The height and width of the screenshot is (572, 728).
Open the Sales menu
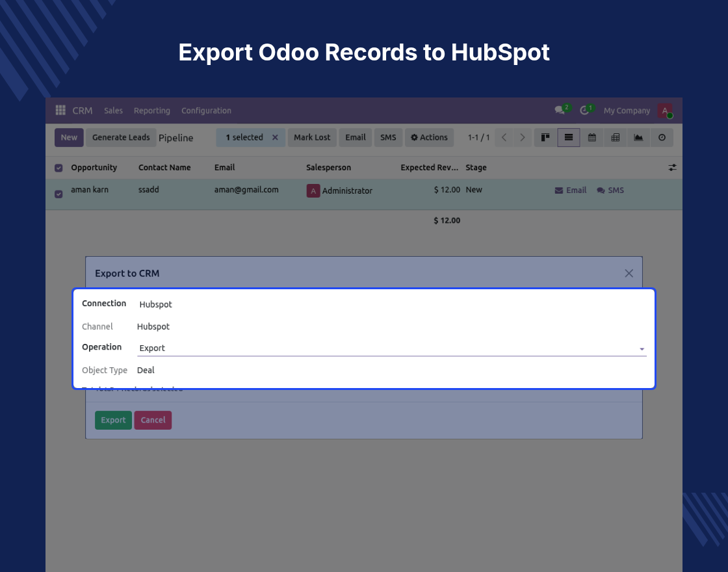click(x=113, y=110)
